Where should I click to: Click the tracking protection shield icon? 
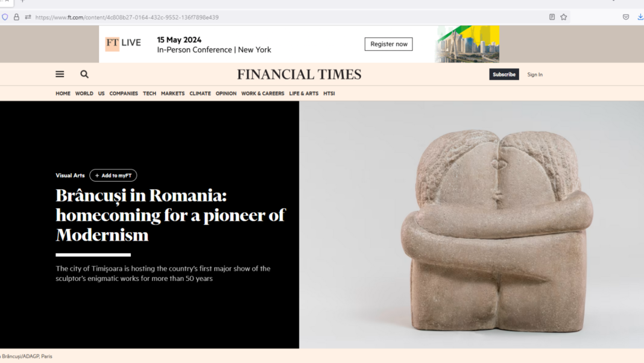point(5,17)
